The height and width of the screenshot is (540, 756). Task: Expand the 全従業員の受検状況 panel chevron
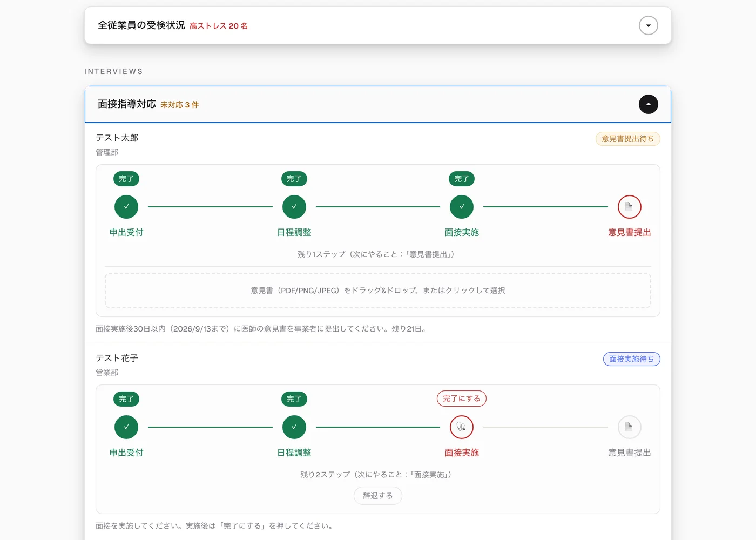click(648, 25)
